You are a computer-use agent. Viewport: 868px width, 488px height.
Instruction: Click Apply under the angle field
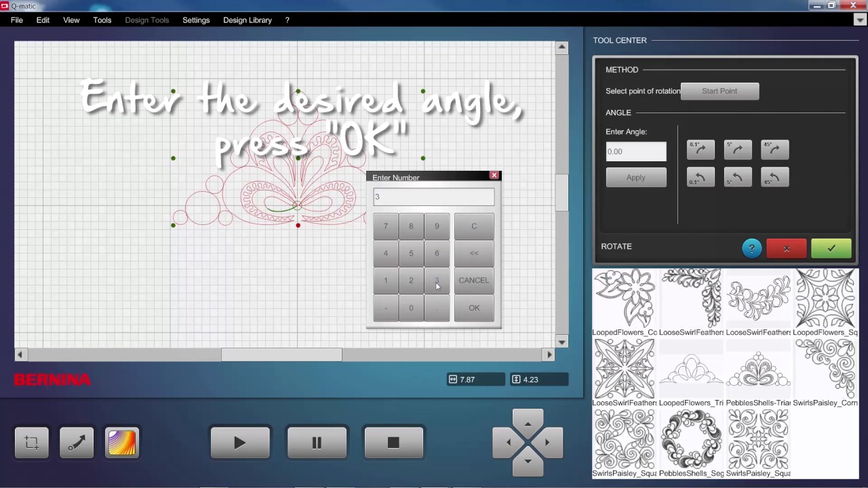tap(635, 178)
